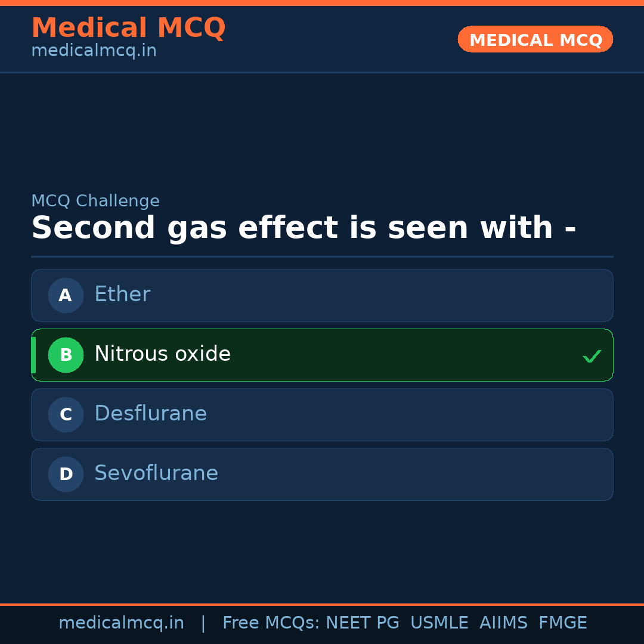Click USMLE in the footer
Viewport: 644px width, 644px height.
439,623
